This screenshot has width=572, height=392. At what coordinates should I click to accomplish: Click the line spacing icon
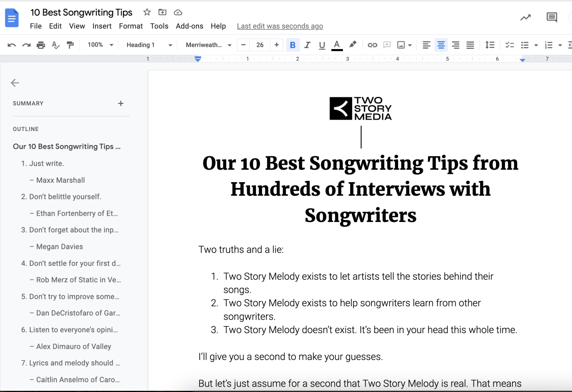coord(490,45)
